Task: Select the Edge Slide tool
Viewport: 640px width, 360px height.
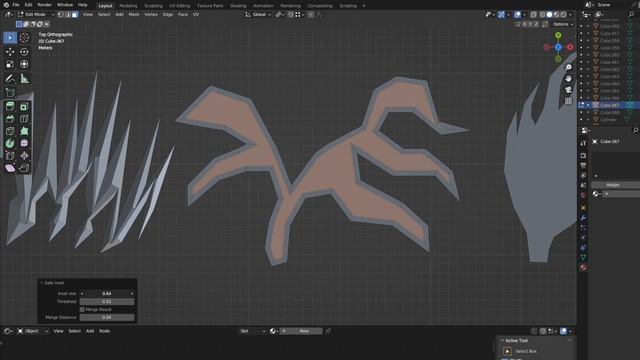Action: (x=10, y=156)
